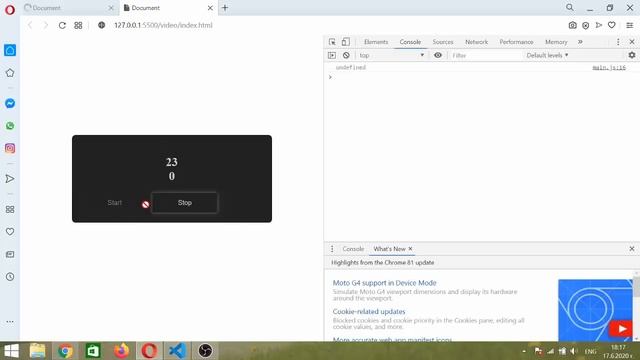Open a new tab with plus
The image size is (640, 360).
225,8
